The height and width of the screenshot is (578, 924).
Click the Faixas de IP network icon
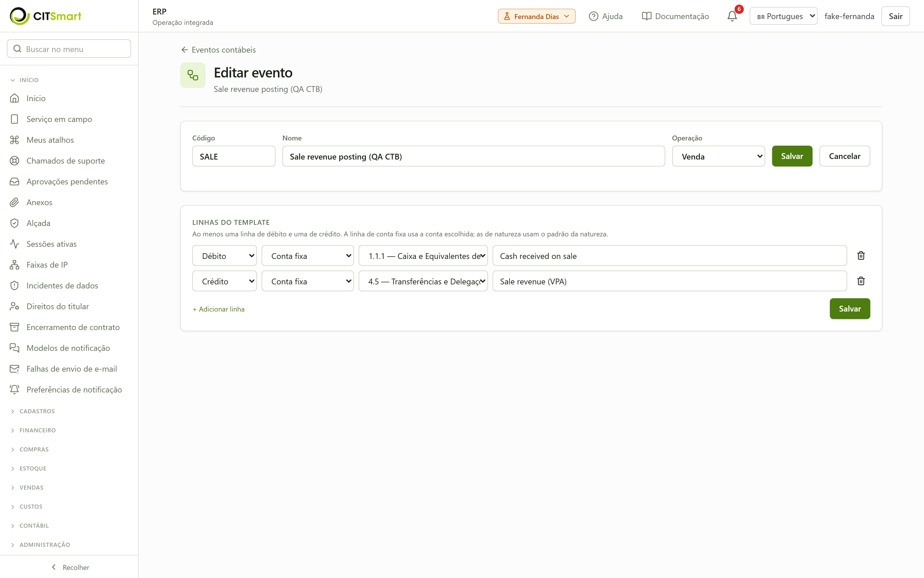pos(14,265)
